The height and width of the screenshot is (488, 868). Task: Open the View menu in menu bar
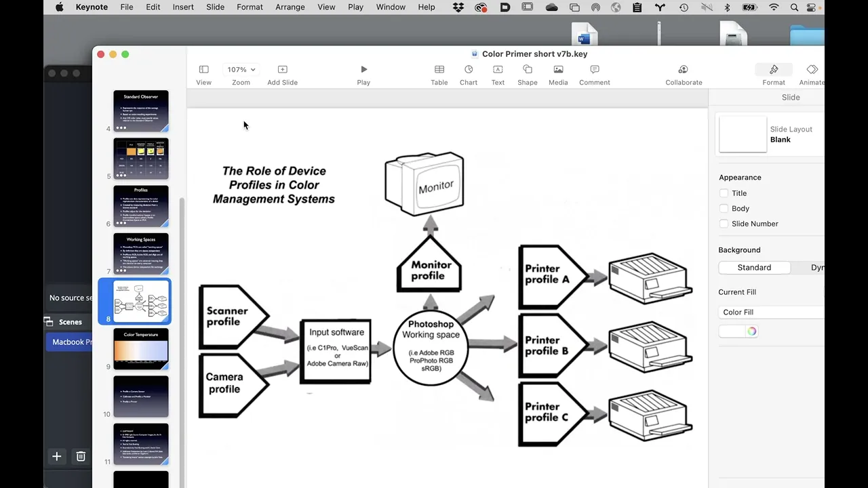coord(326,7)
